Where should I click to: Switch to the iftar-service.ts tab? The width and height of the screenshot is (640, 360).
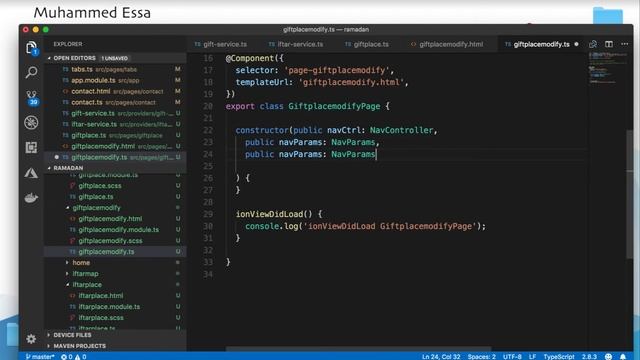pyautogui.click(x=296, y=44)
